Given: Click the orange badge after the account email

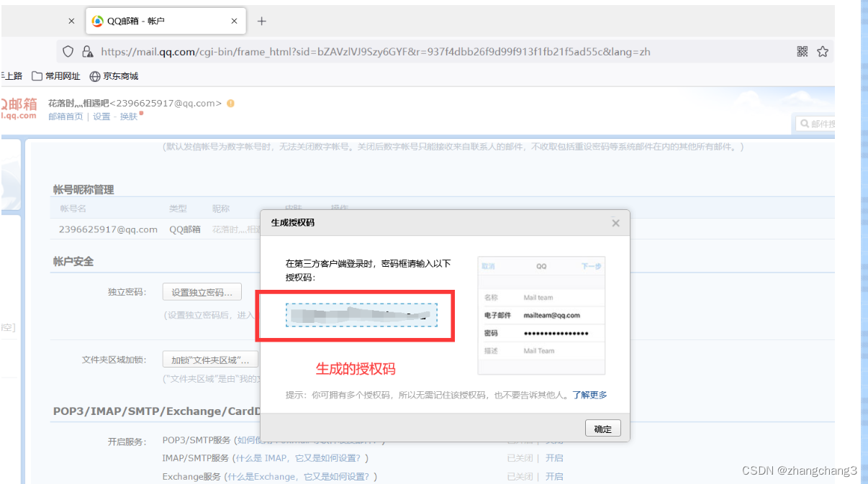Looking at the screenshot, I should coord(230,104).
